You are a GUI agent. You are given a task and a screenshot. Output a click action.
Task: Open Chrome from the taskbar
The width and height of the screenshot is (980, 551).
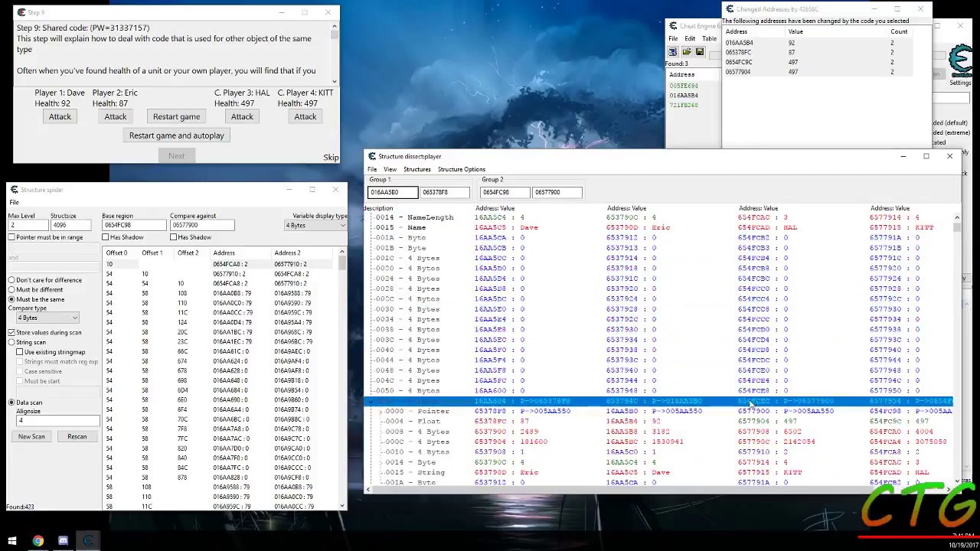(x=38, y=541)
